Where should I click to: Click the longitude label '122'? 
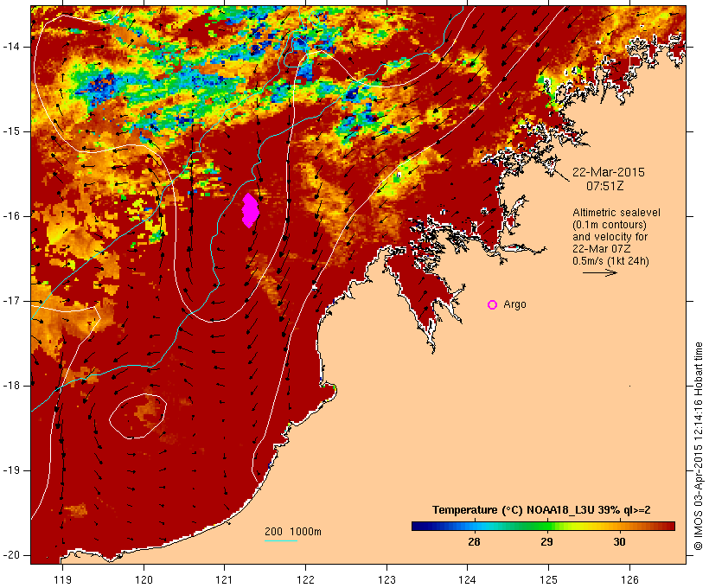[306, 580]
